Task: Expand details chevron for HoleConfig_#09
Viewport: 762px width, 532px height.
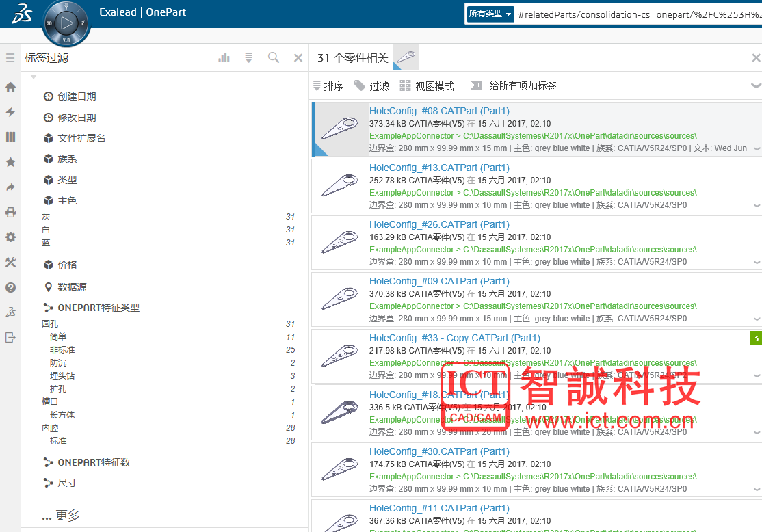Action: [757, 319]
